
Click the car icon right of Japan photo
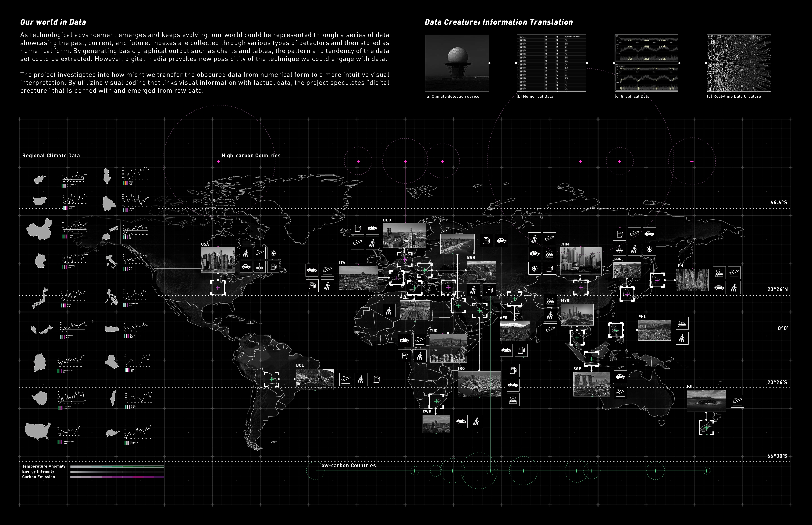coord(719,287)
